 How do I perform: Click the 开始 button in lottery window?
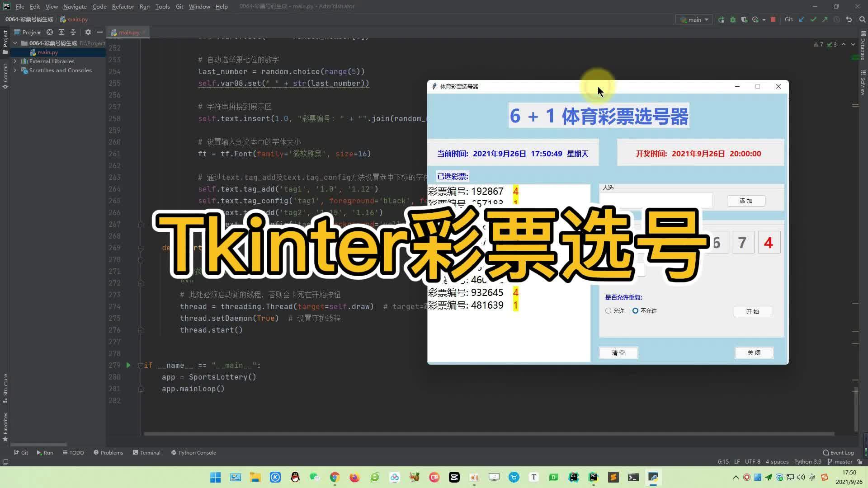coord(752,311)
